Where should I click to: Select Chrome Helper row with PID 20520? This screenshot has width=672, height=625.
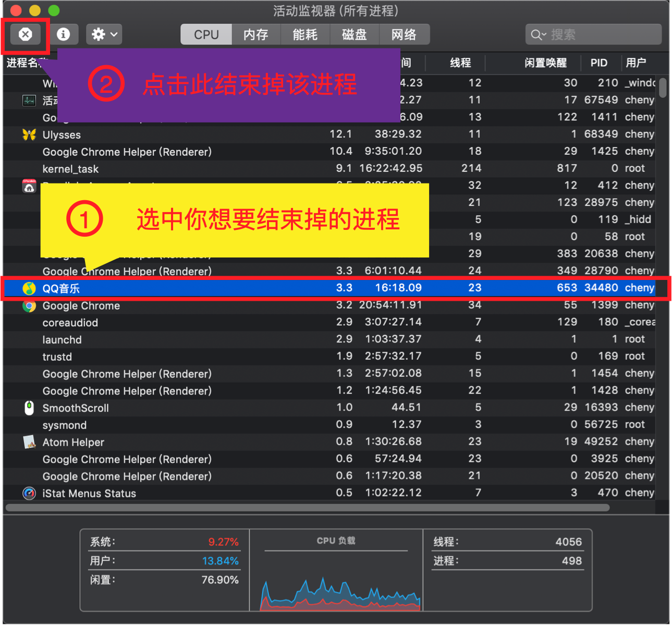(329, 476)
